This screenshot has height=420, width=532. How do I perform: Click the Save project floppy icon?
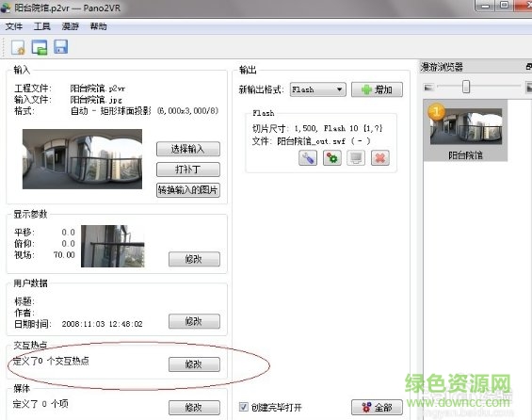pyautogui.click(x=60, y=47)
